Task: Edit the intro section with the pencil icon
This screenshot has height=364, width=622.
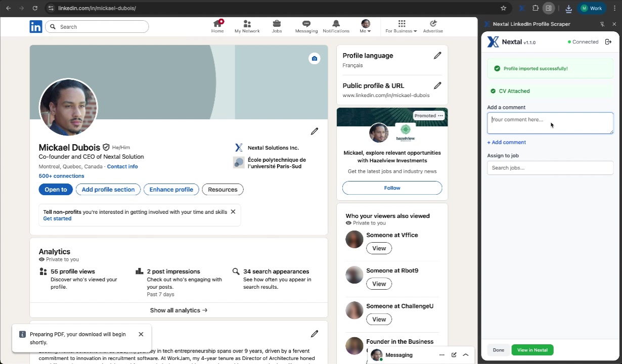Action: (314, 131)
